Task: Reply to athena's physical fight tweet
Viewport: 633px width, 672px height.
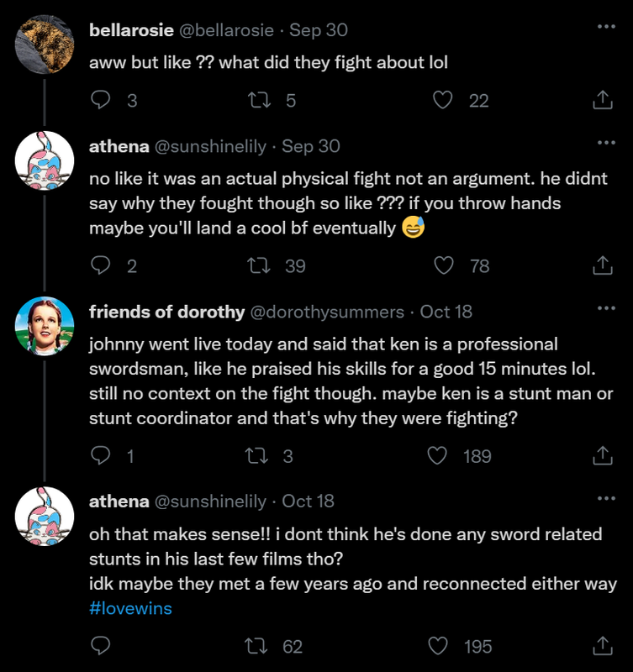Action: pos(101,266)
